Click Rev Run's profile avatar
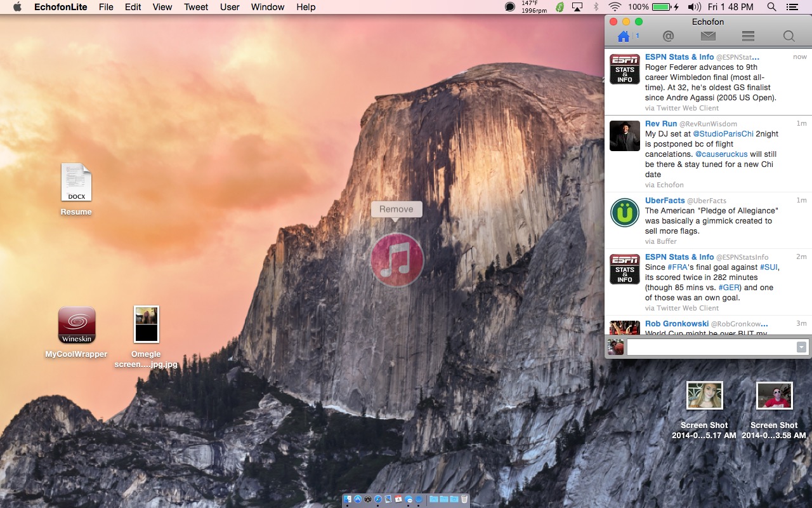This screenshot has width=812, height=508. (x=625, y=136)
